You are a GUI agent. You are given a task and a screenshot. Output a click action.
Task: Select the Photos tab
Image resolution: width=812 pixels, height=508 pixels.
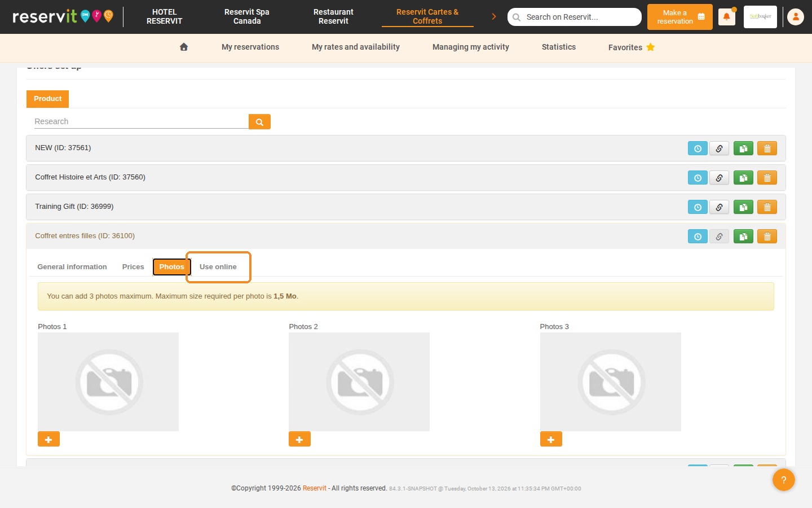tap(172, 267)
